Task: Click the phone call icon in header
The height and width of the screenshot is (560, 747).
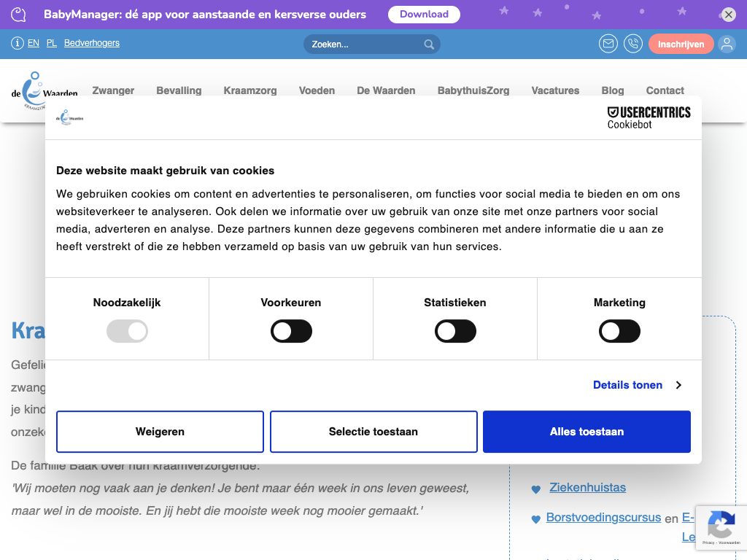Action: coord(632,44)
